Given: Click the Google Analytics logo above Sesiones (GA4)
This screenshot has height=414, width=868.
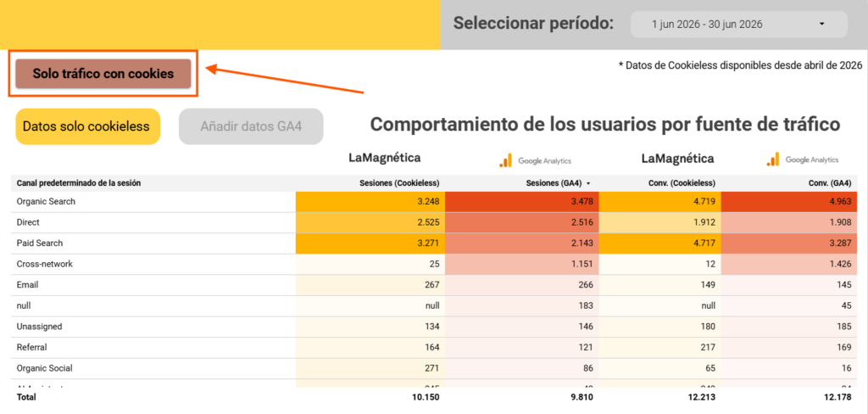Looking at the screenshot, I should (535, 160).
